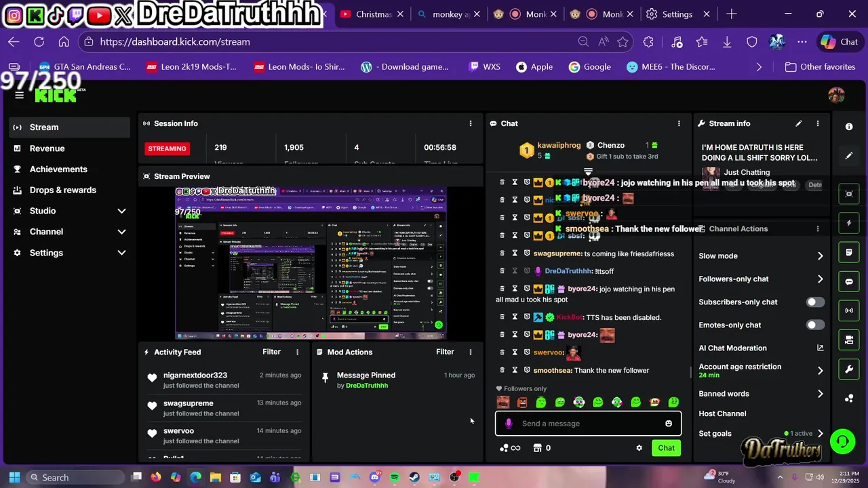868x488 pixels.
Task: Switch to the Christmas browser tab
Action: tap(372, 14)
